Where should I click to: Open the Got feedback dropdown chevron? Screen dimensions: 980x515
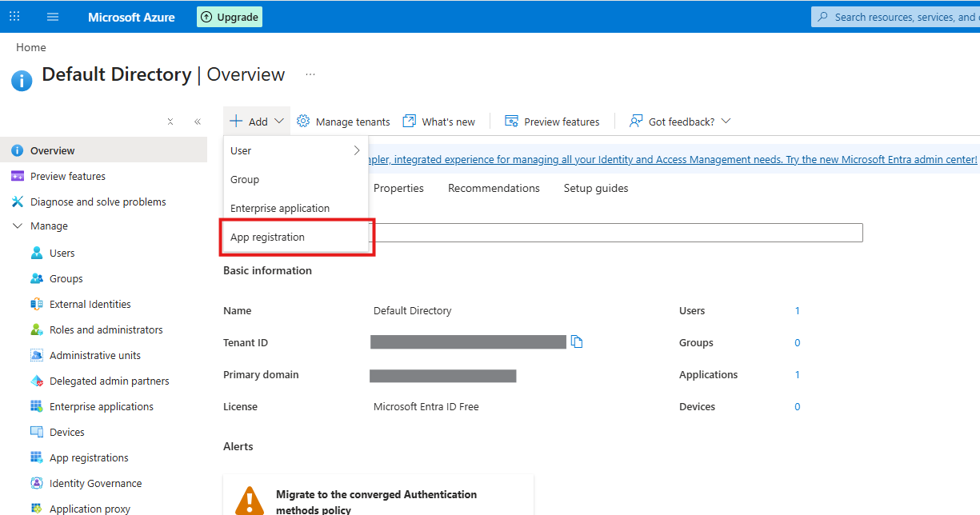(726, 122)
